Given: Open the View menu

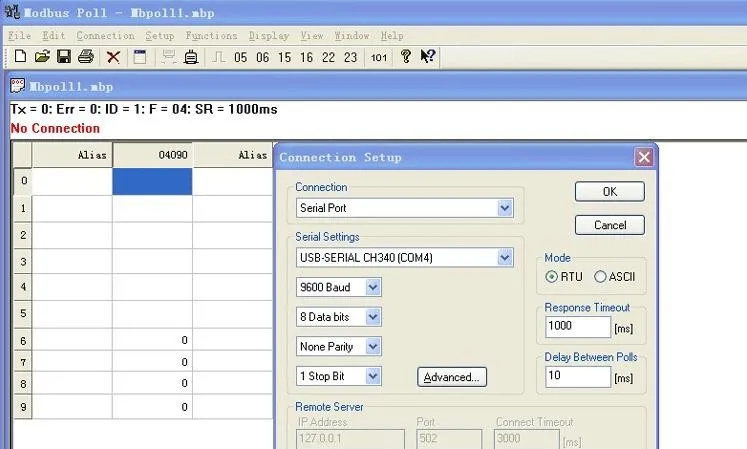Looking at the screenshot, I should tap(312, 36).
